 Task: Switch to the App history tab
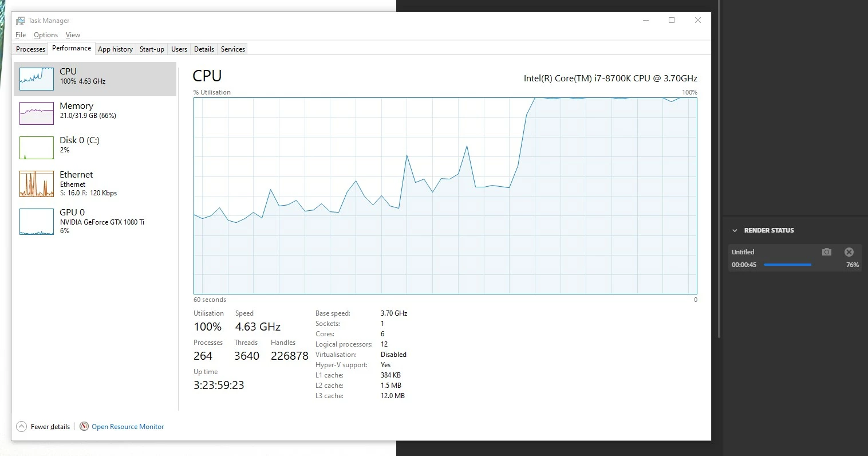point(115,49)
